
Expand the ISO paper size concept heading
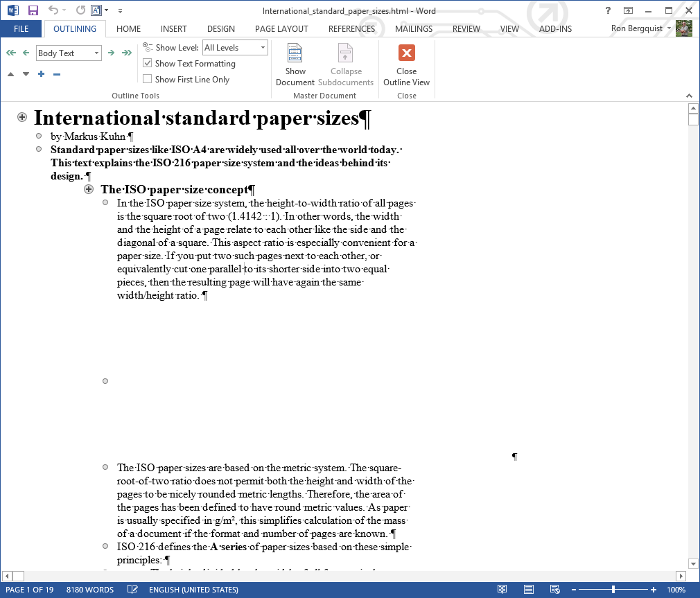pos(89,189)
